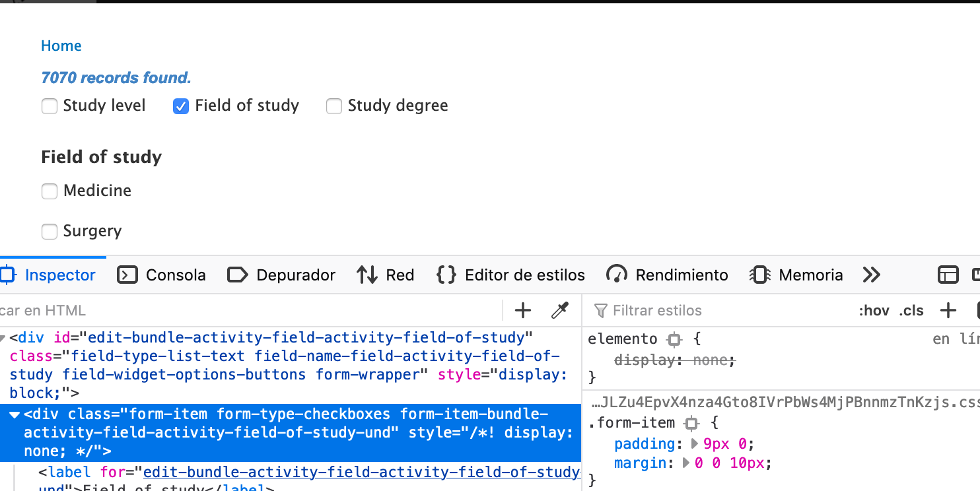Click the responsive layout panel icon

[x=948, y=275]
